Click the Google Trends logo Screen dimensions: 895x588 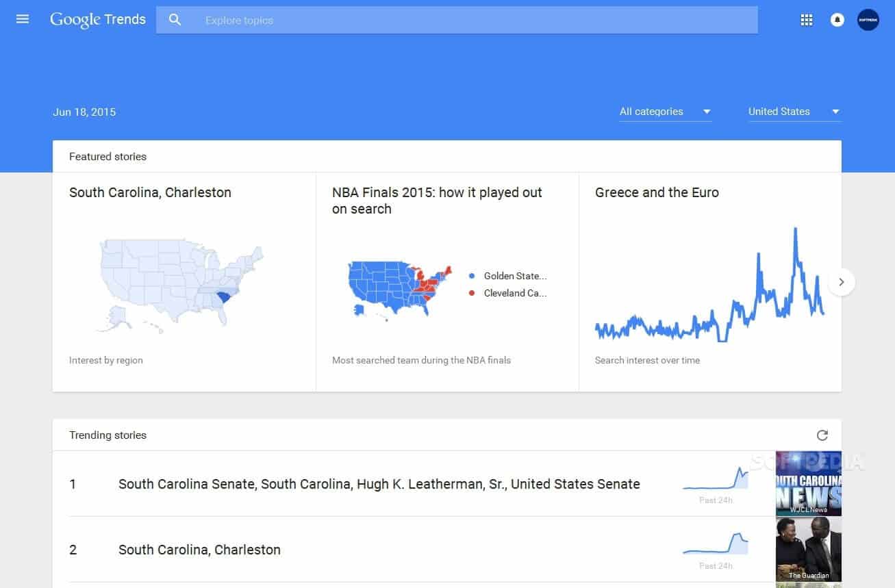point(98,20)
